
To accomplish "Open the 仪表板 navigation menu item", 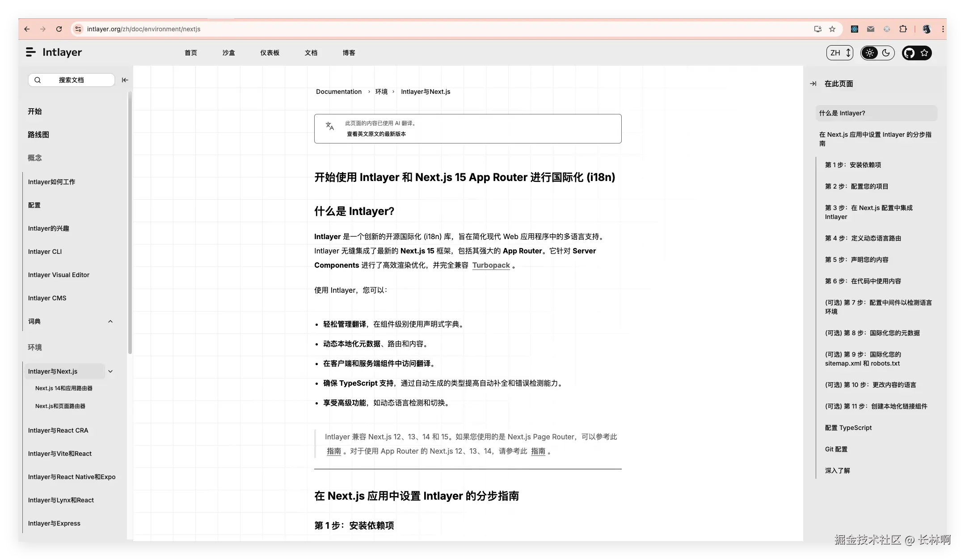I will [x=270, y=53].
